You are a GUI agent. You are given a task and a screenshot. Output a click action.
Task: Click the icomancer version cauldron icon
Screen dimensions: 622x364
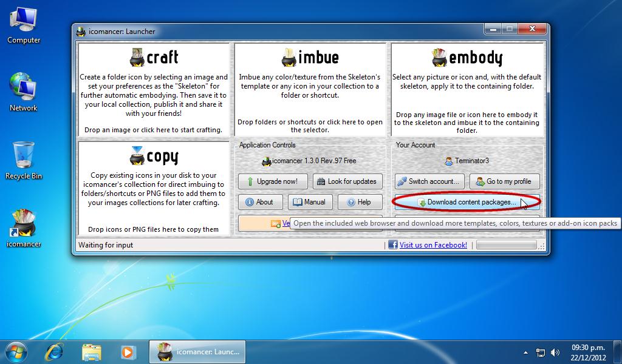[x=267, y=161]
